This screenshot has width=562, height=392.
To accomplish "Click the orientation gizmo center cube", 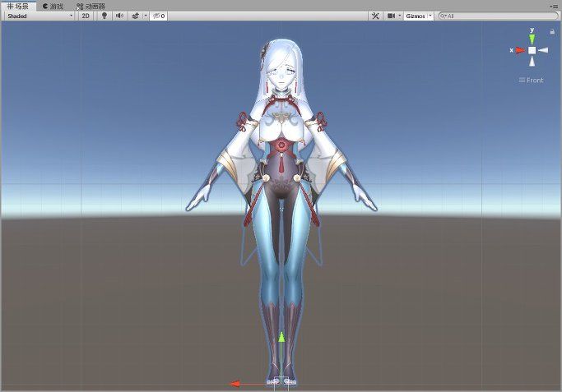I will pyautogui.click(x=532, y=50).
